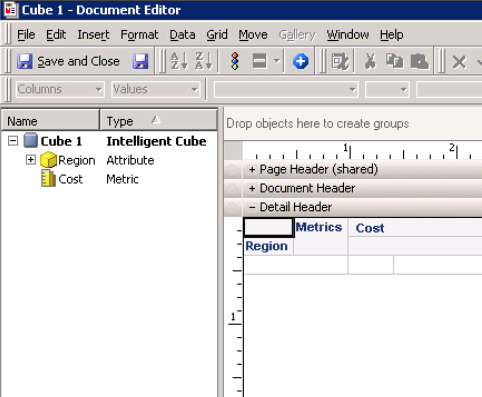Select the Cost metric ruler icon
The width and height of the screenshot is (482, 397).
(48, 179)
